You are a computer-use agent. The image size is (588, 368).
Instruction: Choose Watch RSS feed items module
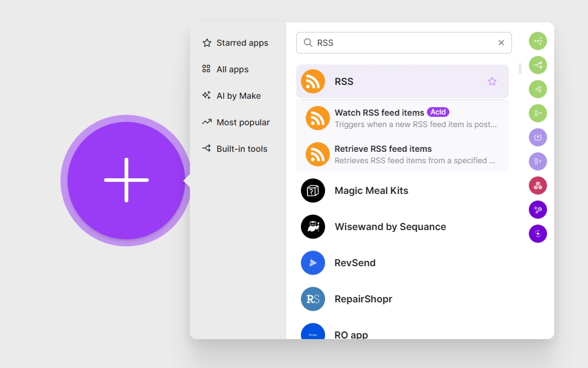click(402, 118)
